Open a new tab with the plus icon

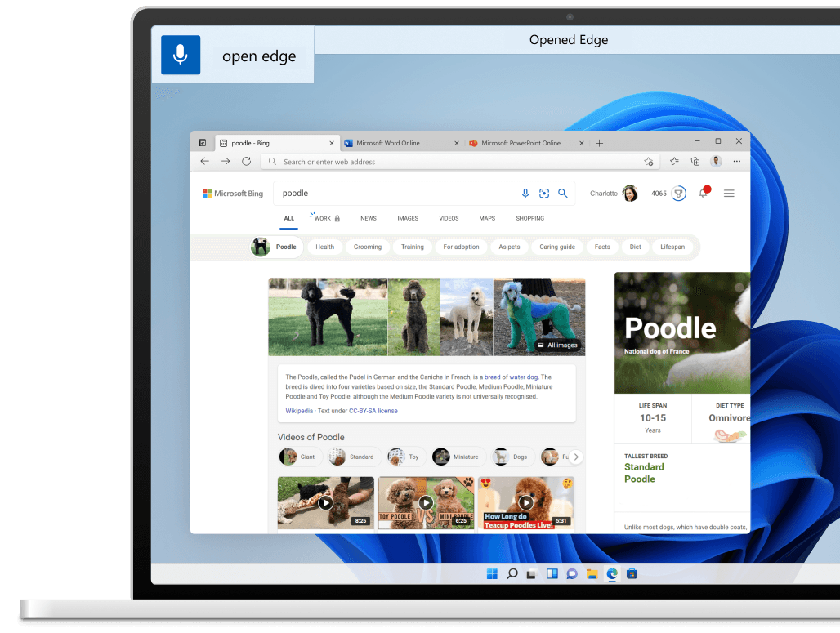tap(600, 143)
